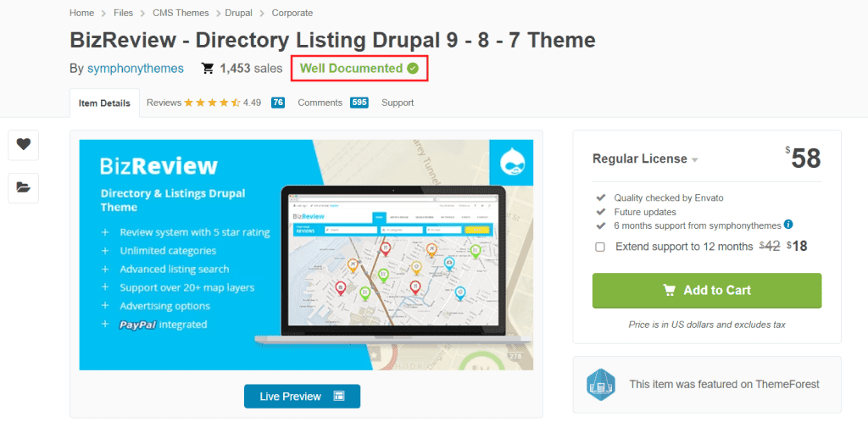Screen dimensions: 868x428
Task: Click 'Price is in US dollars' note
Action: tap(707, 325)
